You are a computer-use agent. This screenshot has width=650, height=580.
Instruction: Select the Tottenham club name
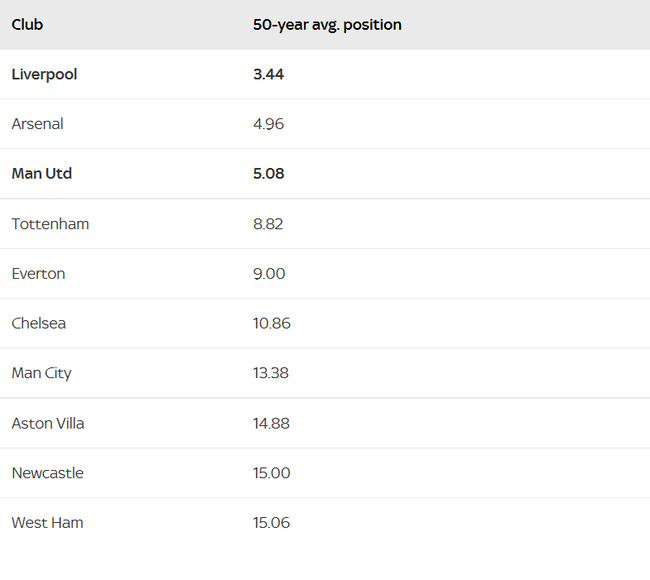tap(50, 224)
